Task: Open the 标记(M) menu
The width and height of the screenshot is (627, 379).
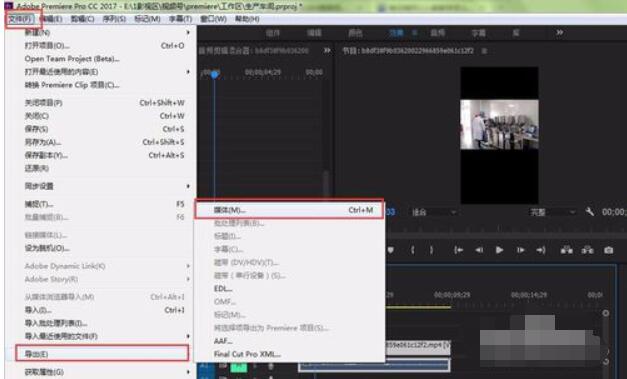Action: pyautogui.click(x=147, y=19)
